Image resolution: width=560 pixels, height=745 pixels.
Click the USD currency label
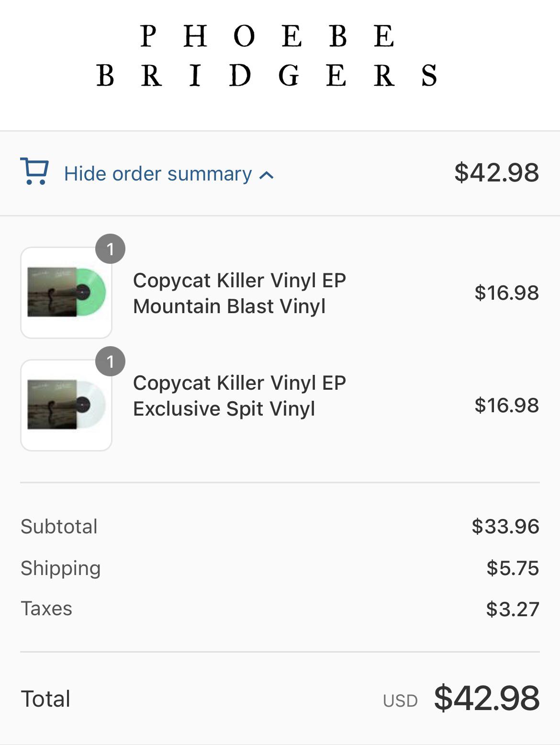(x=400, y=700)
